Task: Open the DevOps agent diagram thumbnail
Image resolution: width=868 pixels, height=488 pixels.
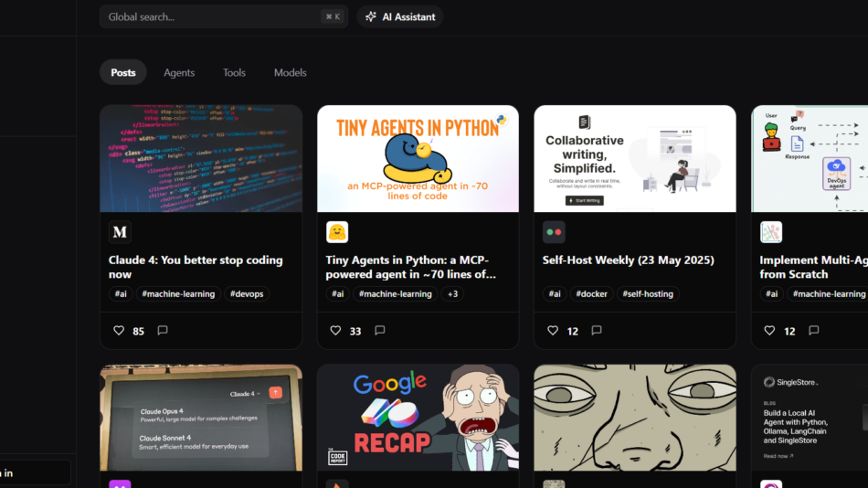Action: 810,158
